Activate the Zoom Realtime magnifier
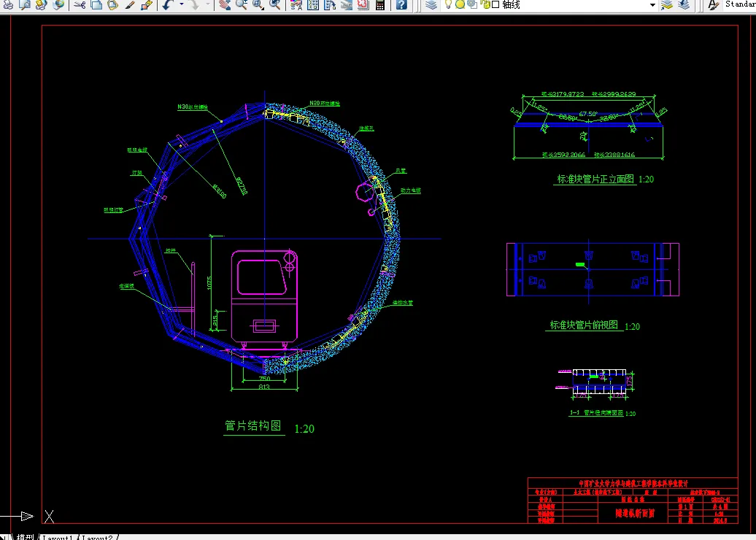 point(241,5)
